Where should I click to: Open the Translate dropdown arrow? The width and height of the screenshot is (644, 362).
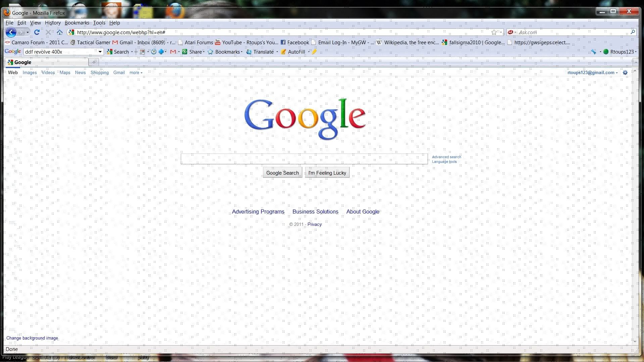(277, 52)
